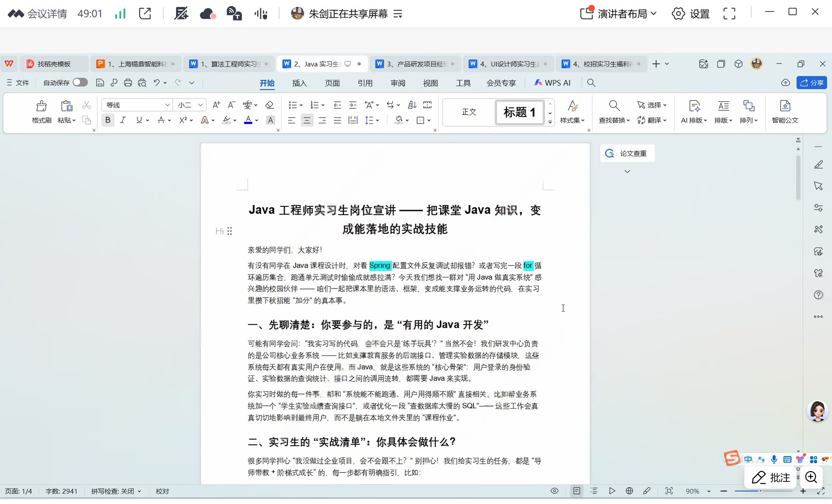Screen dimensions: 832x504
Task: Toggle the eye protection mode icon
Action: [x=554, y=491]
